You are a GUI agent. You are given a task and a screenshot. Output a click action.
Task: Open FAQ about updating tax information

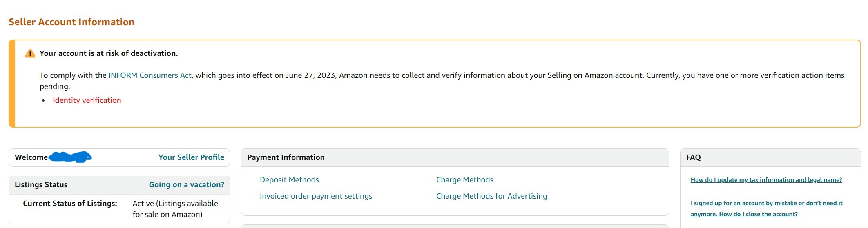766,180
